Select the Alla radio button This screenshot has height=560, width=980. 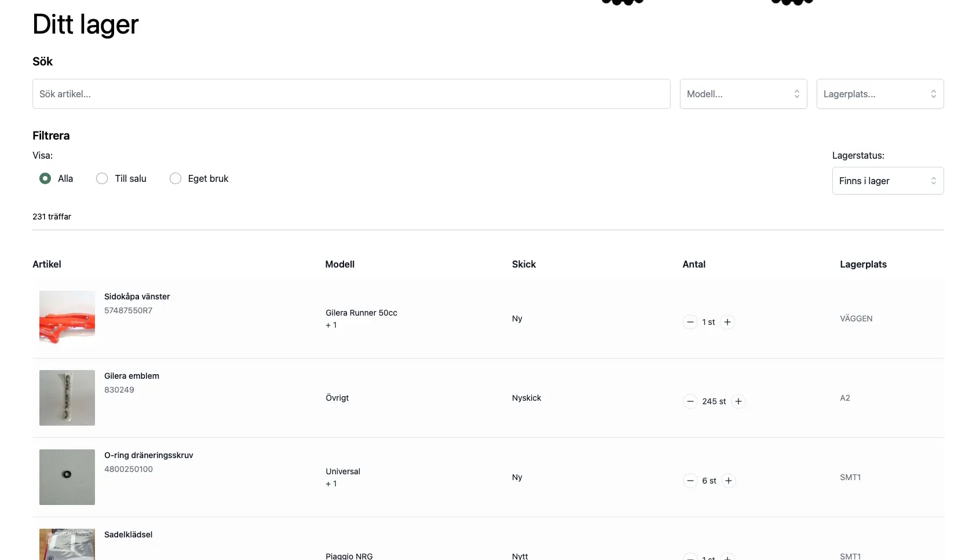45,178
